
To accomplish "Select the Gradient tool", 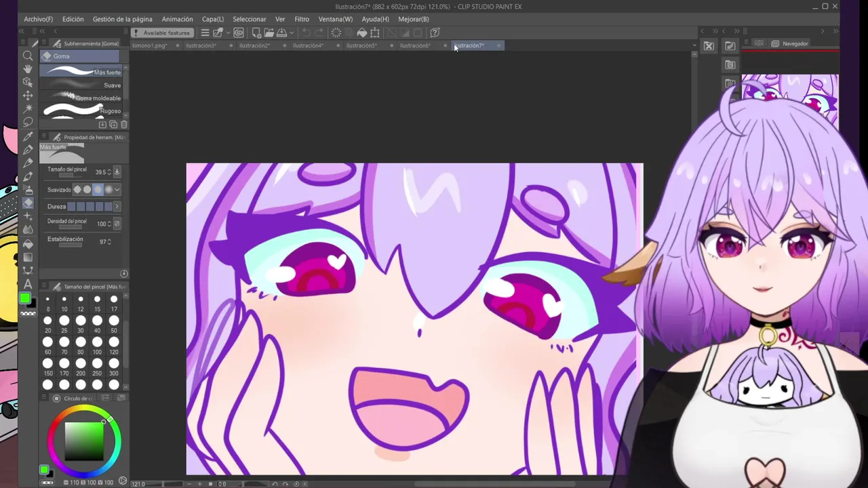I will [28, 258].
